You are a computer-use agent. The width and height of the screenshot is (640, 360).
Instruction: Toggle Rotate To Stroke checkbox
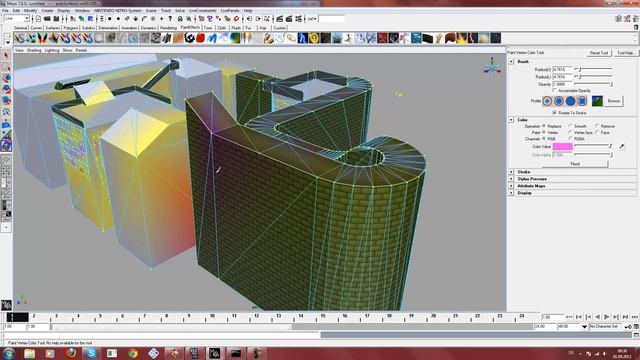555,112
